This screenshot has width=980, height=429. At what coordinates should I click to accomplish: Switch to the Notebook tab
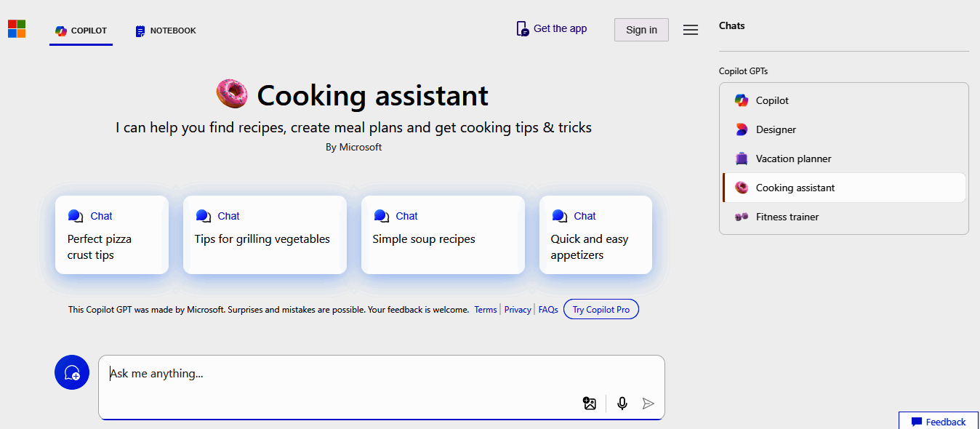(166, 31)
